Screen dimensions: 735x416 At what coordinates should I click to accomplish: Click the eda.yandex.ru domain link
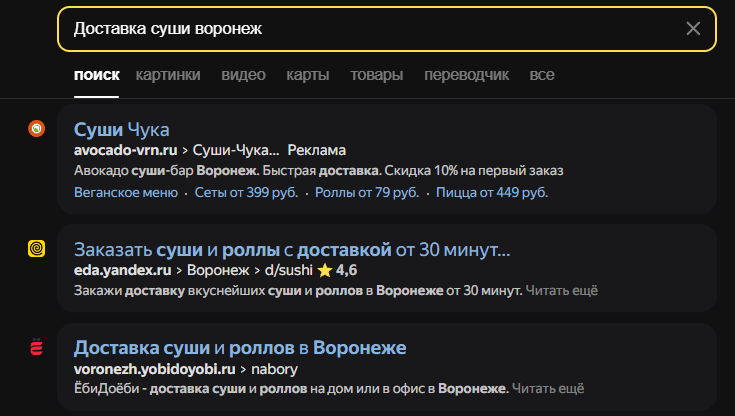(x=122, y=270)
